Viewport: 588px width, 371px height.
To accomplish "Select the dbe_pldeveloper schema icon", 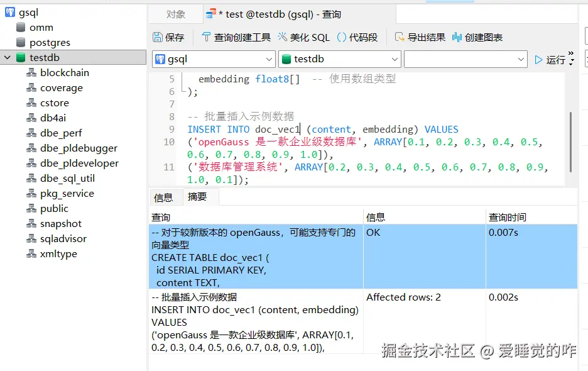I will [31, 163].
